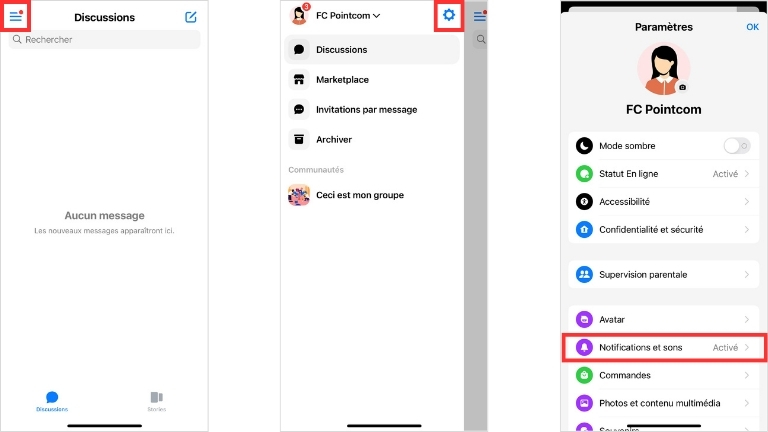The width and height of the screenshot is (768, 432).
Task: Tap the compose new message icon
Action: pos(191,17)
